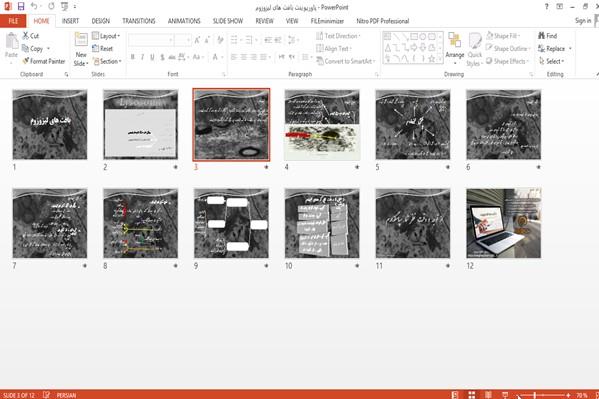599x399 pixels.
Task: Toggle Italic formatting
Action: tap(142, 57)
